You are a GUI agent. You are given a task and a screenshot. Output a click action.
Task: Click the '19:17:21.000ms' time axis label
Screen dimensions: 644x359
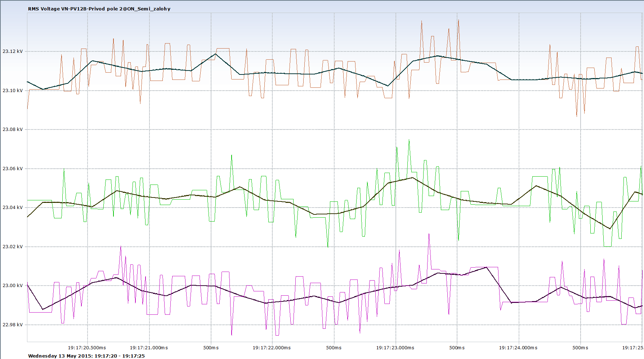(x=149, y=348)
